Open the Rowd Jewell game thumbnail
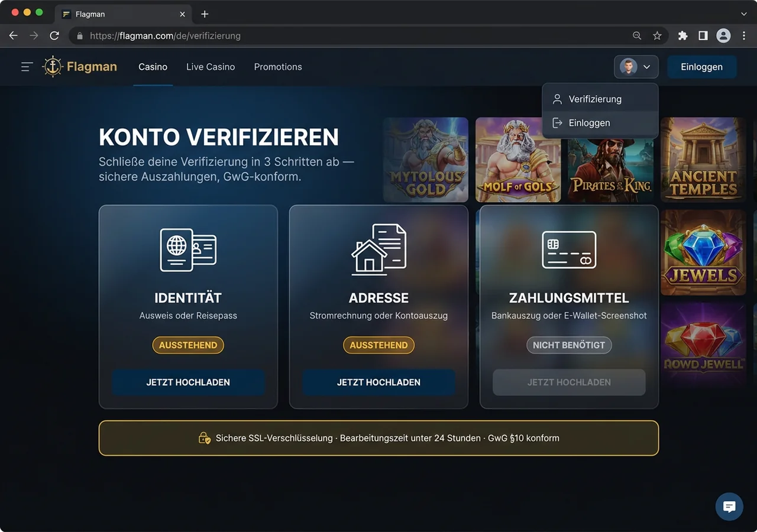The width and height of the screenshot is (757, 532). coord(703,345)
